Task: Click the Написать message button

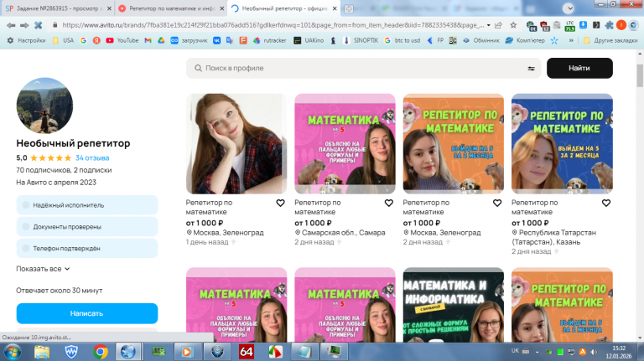Action: pos(87,313)
